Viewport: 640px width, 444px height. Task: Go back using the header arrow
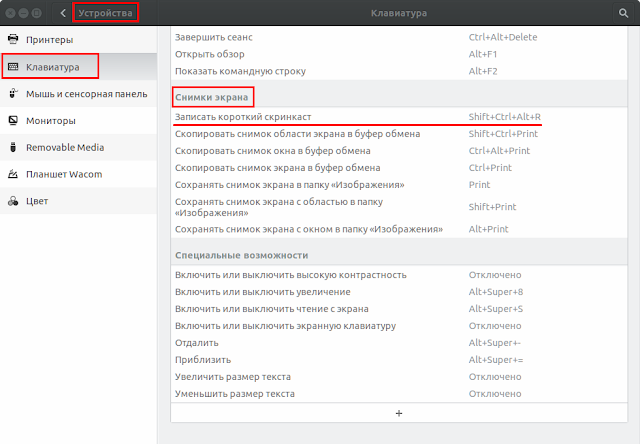pyautogui.click(x=63, y=13)
